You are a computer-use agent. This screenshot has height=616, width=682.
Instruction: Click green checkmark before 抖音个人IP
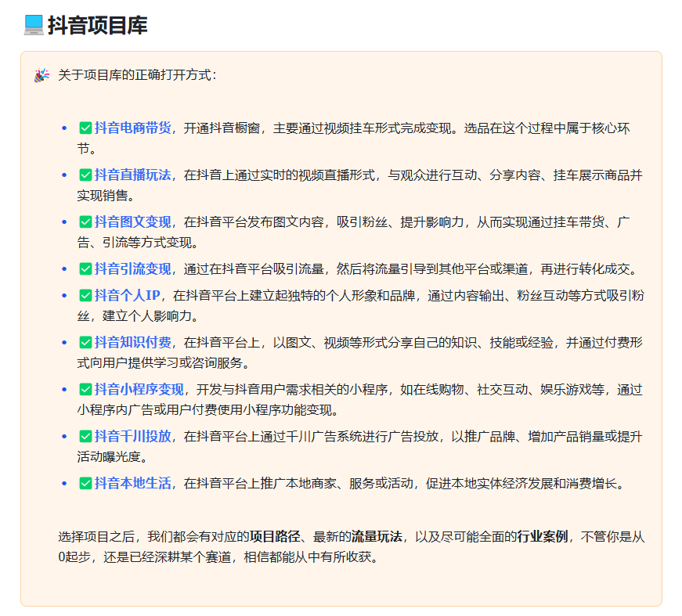(x=85, y=296)
